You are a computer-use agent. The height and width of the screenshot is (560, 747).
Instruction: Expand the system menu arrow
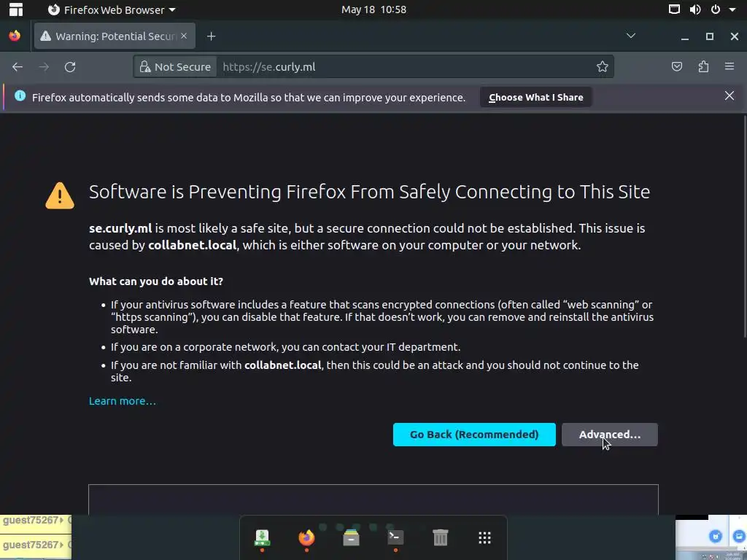(732, 9)
